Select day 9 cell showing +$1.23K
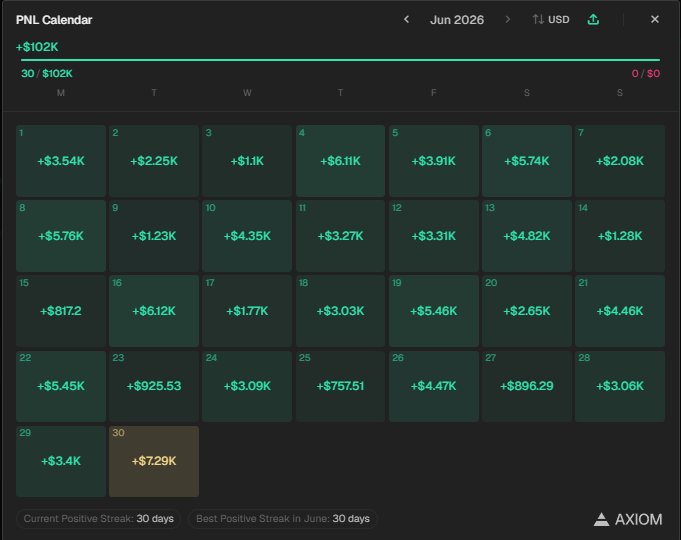Screen dimensions: 681x540 tap(154, 236)
